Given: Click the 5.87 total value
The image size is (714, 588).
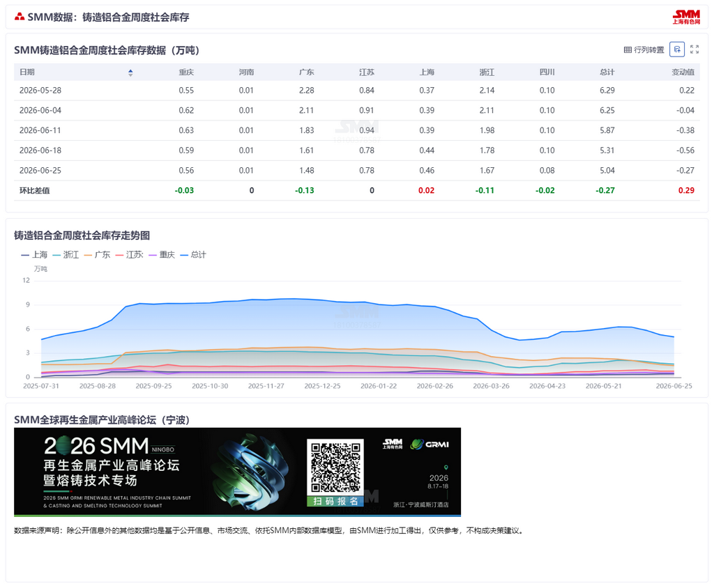Looking at the screenshot, I should [607, 130].
